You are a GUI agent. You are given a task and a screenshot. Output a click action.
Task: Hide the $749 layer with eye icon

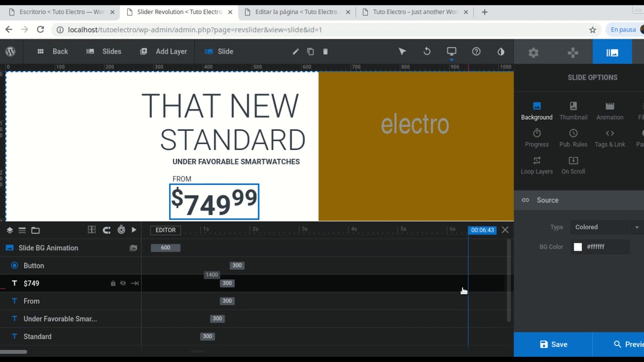123,284
